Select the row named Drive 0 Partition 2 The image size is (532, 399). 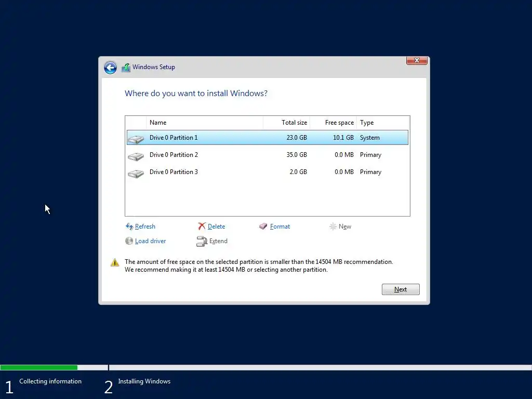(x=268, y=155)
